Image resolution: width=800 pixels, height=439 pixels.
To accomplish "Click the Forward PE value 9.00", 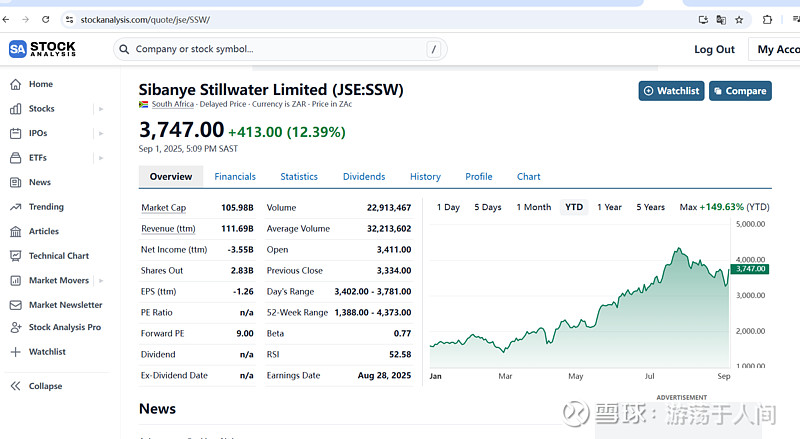I will tap(245, 333).
